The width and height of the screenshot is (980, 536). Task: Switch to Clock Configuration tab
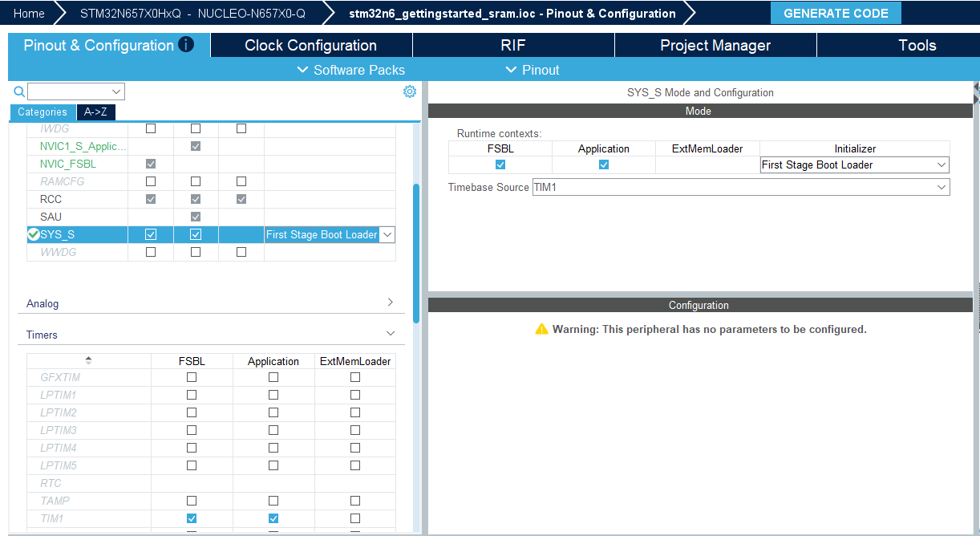(311, 45)
